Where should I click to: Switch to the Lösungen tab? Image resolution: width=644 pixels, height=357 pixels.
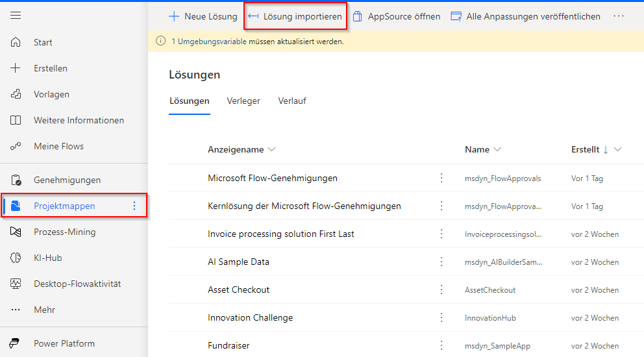(x=190, y=101)
